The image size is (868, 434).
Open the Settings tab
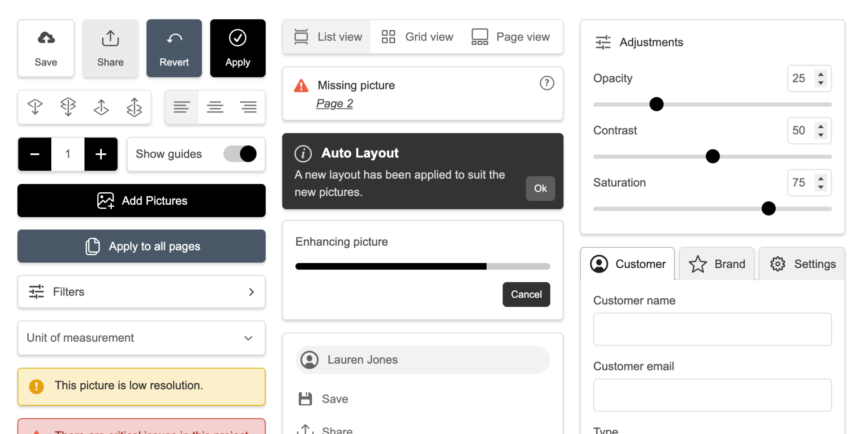click(x=802, y=264)
